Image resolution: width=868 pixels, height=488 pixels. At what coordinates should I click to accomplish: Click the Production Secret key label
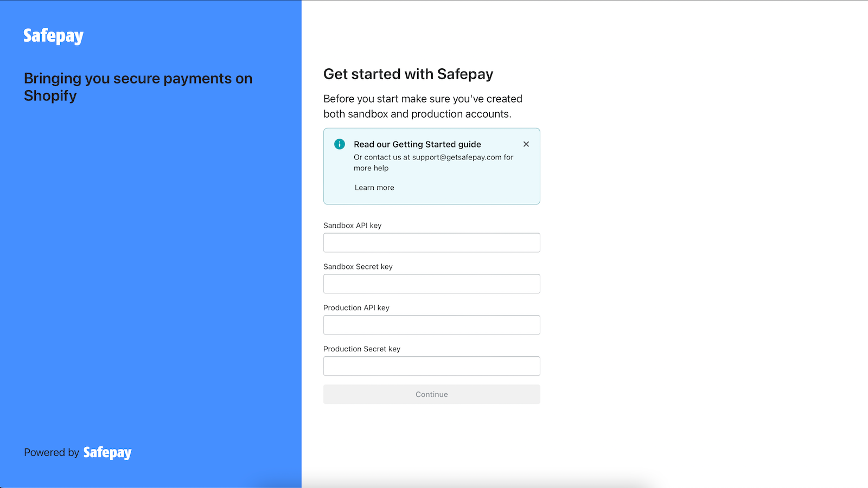pos(362,349)
